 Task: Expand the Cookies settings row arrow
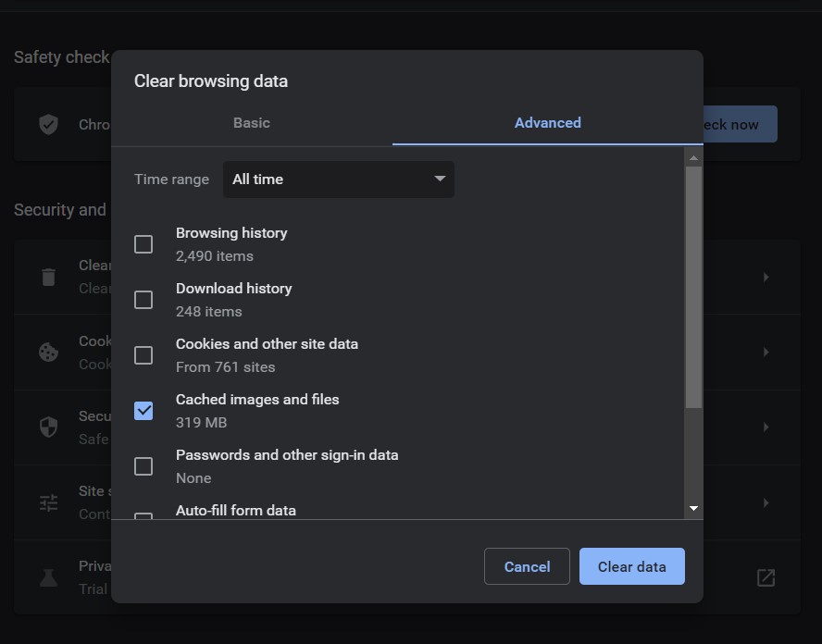click(766, 352)
